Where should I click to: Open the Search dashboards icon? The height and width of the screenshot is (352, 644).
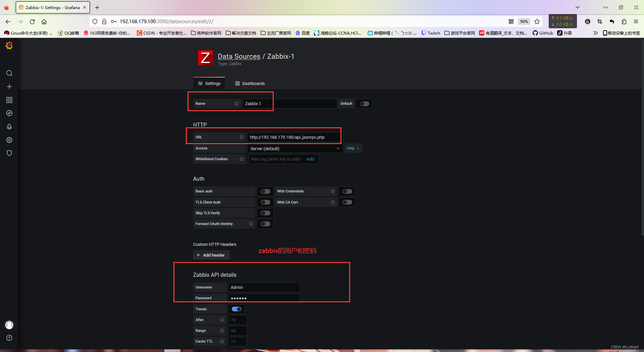(x=9, y=73)
